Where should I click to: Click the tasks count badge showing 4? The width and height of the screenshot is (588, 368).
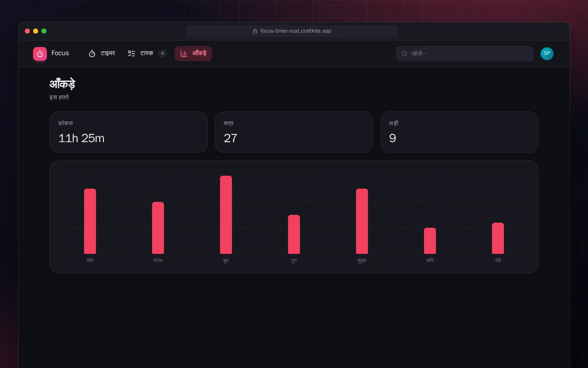tap(162, 53)
